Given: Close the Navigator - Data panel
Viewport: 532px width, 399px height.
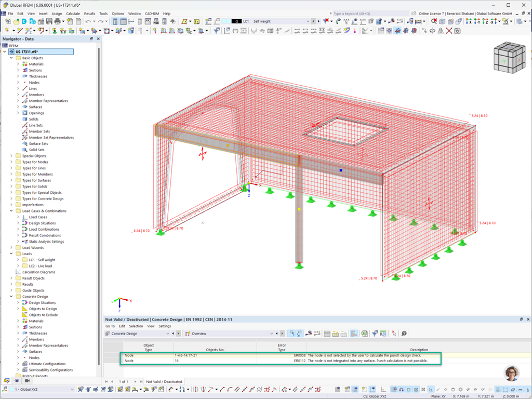Looking at the screenshot, I should tap(98, 38).
